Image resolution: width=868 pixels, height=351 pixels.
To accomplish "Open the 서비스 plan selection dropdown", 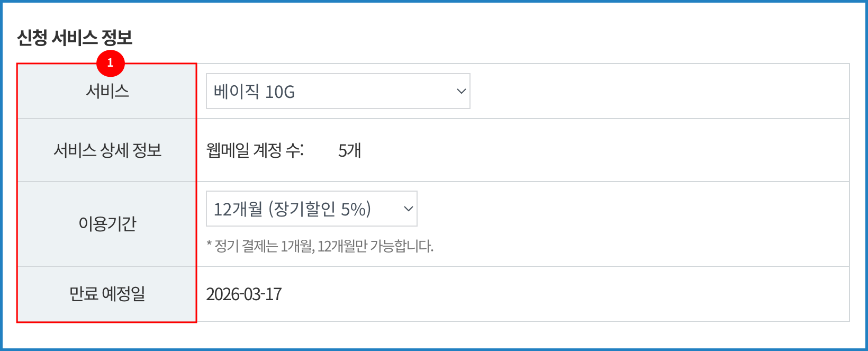I will tap(338, 92).
